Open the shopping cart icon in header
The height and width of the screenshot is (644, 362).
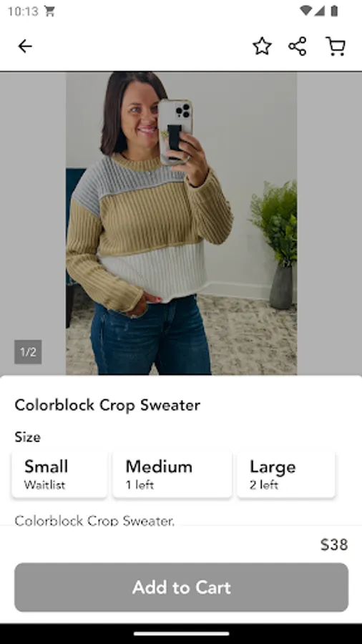point(336,46)
